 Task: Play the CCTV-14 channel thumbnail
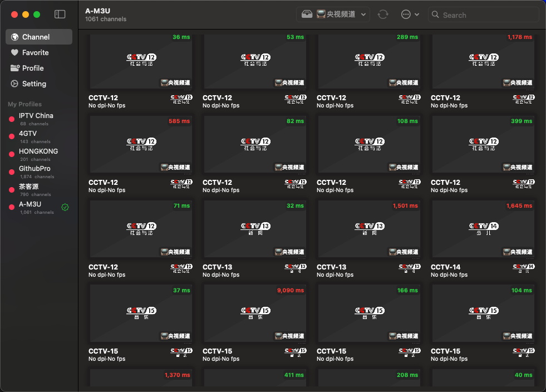(x=483, y=229)
